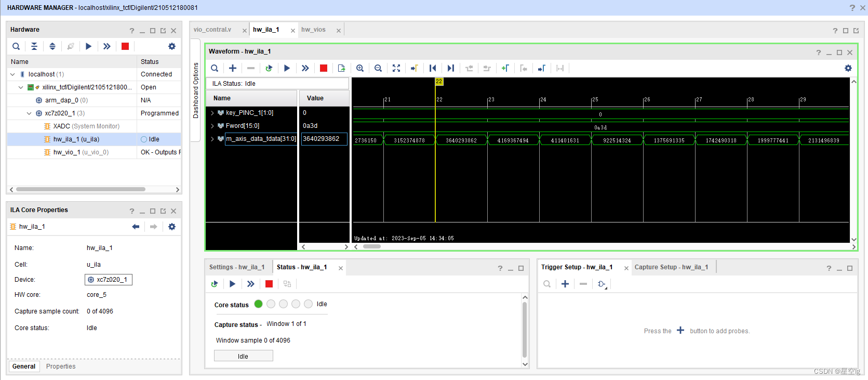Collapse all in the Hardware panel toolbar
This screenshot has width=868, height=380.
click(34, 46)
